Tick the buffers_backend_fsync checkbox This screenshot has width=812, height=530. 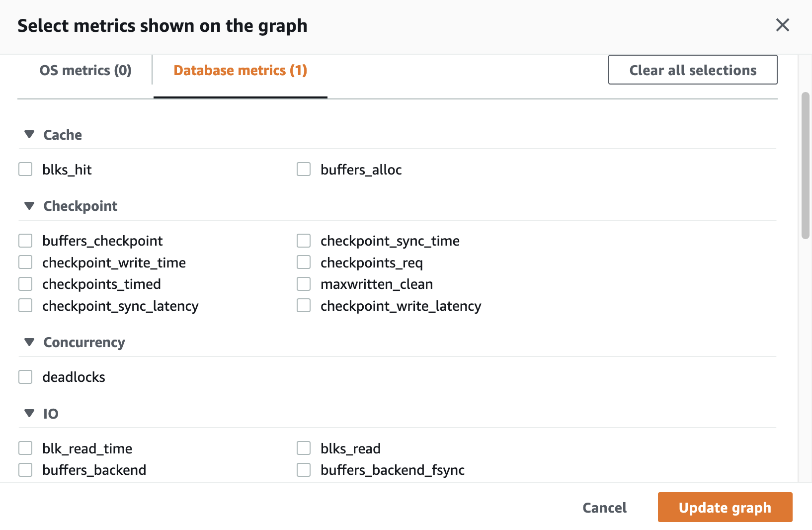[304, 470]
